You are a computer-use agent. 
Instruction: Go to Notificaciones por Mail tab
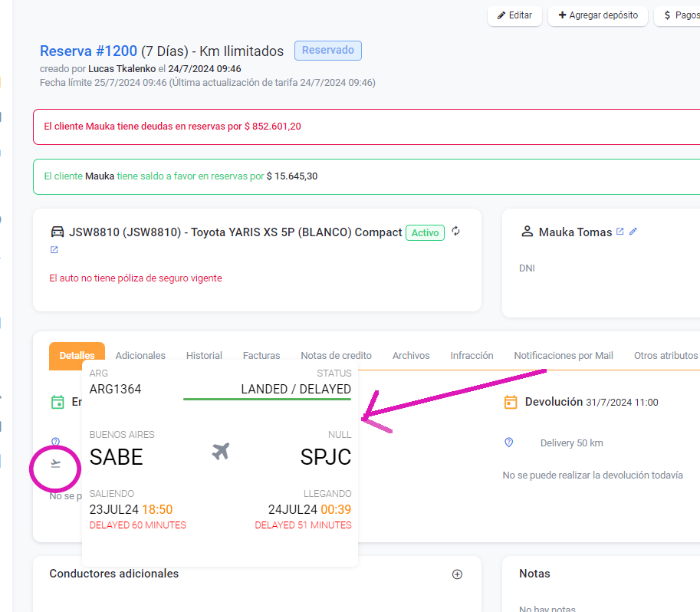[564, 356]
